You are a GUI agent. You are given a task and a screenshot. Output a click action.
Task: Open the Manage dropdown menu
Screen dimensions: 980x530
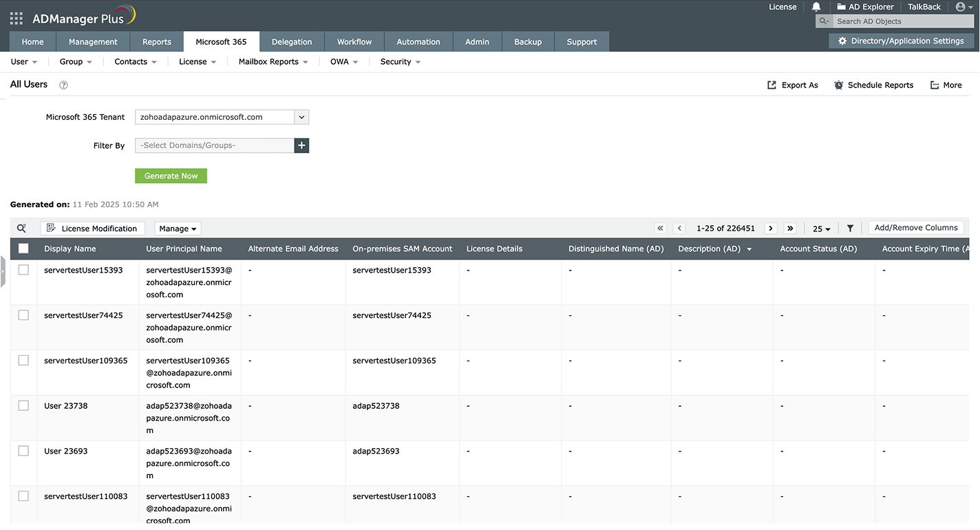[178, 229]
